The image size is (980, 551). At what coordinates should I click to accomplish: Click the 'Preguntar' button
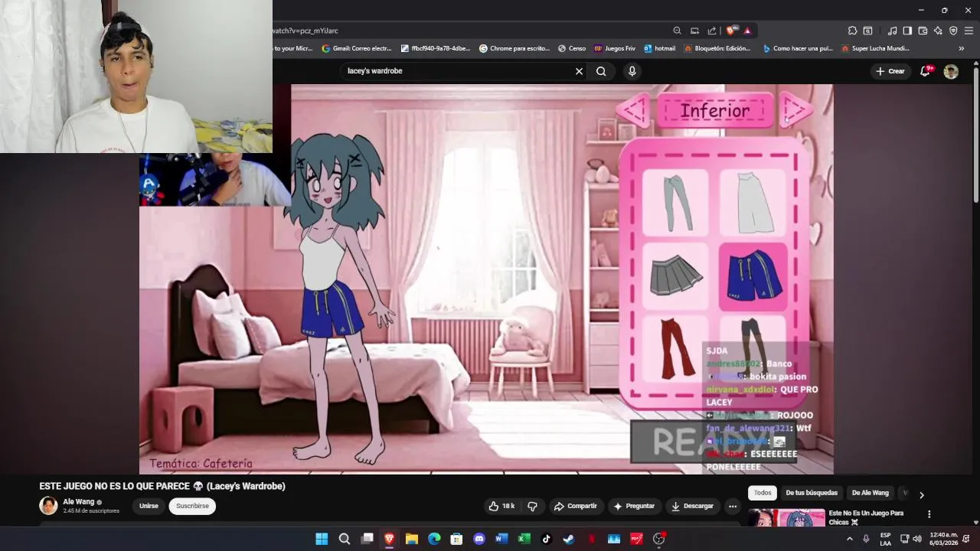point(635,506)
